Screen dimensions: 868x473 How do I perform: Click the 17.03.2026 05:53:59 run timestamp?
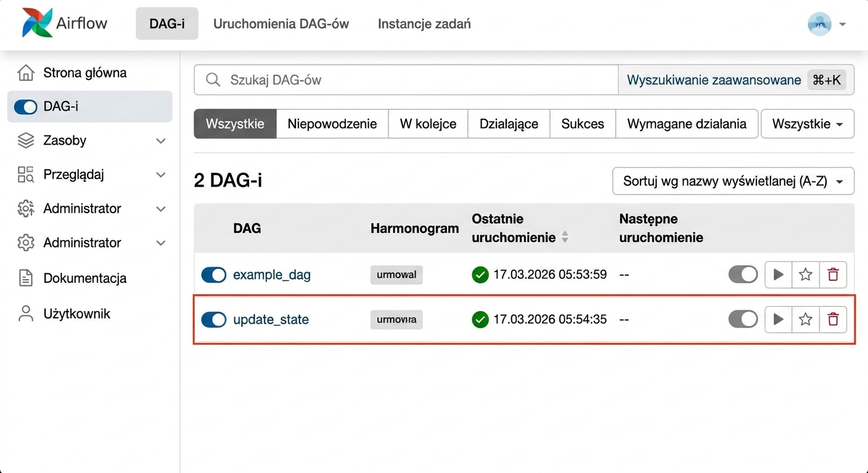tap(550, 275)
